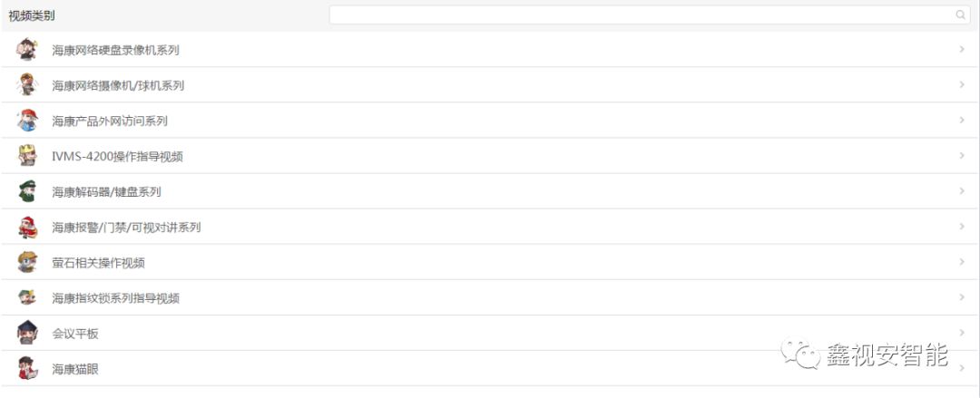Click the search magnifier icon
This screenshot has width=980, height=398.
961,15
